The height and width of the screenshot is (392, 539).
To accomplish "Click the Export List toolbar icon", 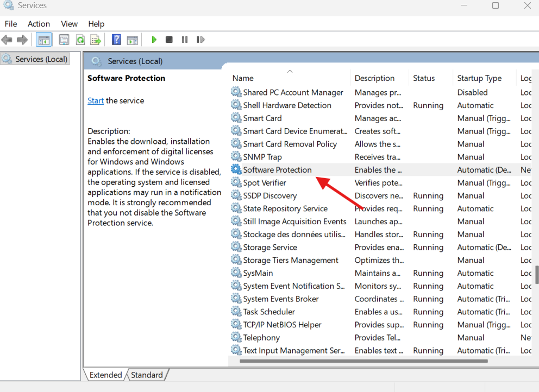I will [x=96, y=40].
